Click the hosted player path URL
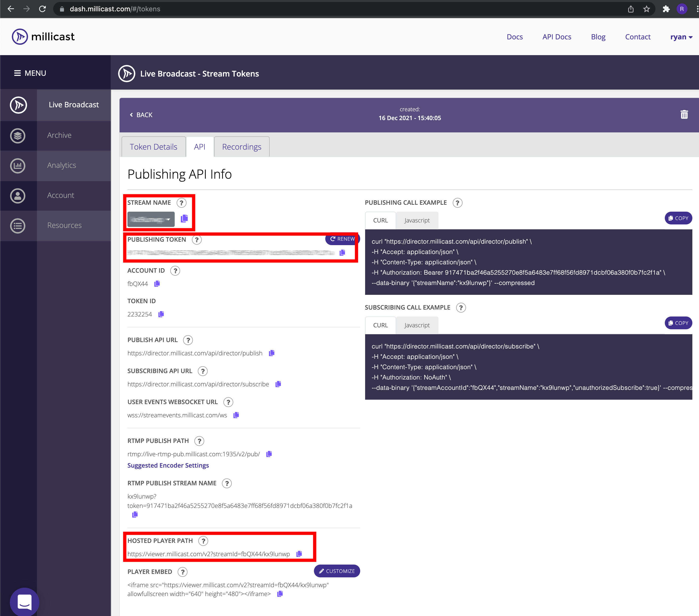 (x=209, y=554)
